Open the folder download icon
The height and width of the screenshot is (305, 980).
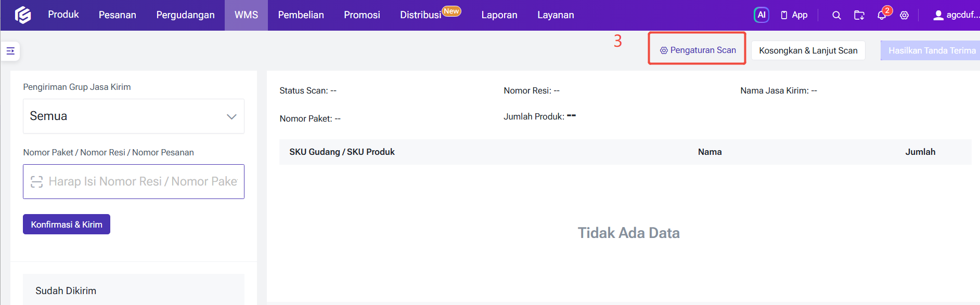[x=859, y=15]
